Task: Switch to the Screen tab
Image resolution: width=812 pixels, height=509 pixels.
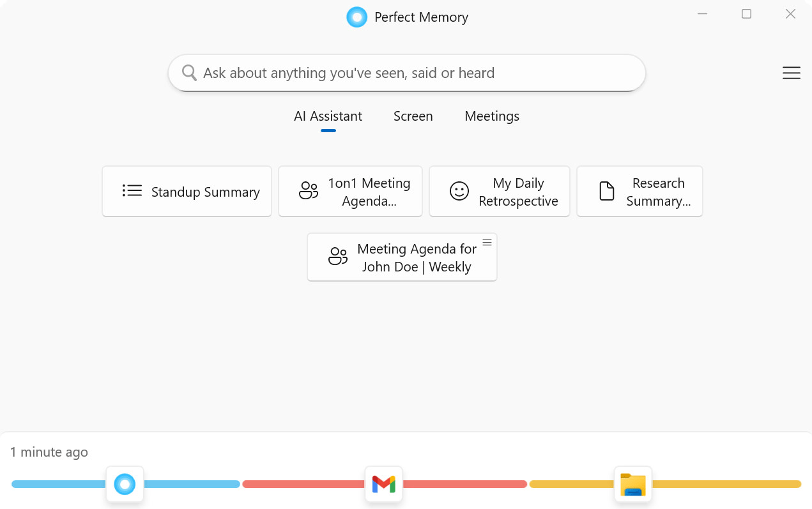Action: coord(413,116)
